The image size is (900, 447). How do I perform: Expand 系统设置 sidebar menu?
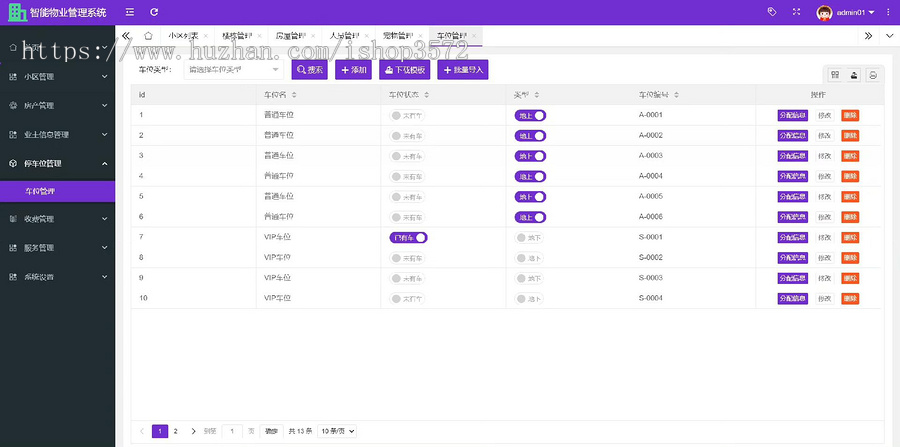tap(57, 277)
